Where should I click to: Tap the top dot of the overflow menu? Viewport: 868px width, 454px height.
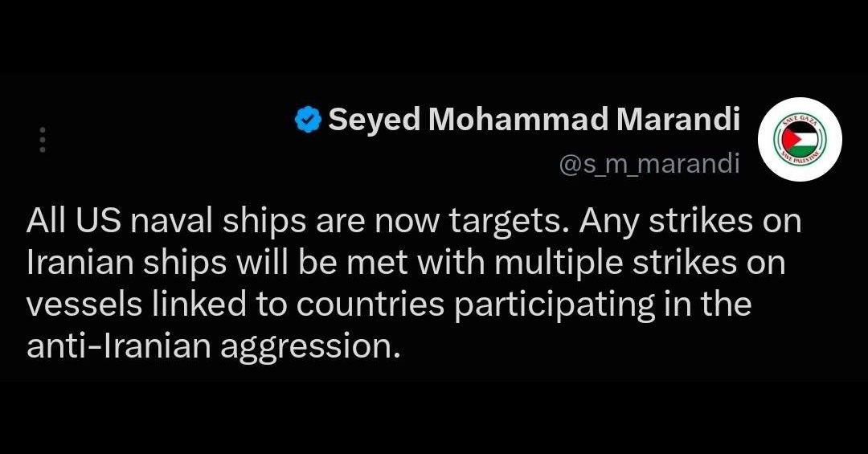(x=43, y=131)
